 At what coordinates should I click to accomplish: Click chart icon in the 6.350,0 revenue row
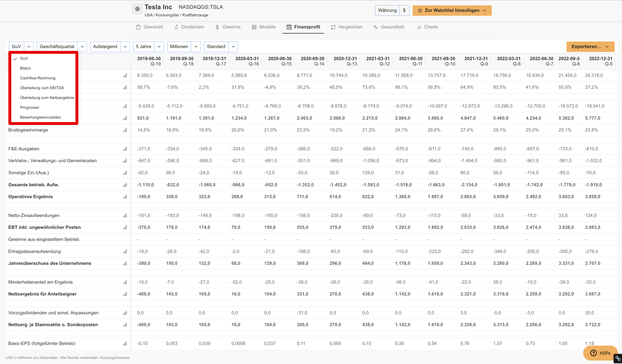pyautogui.click(x=125, y=75)
